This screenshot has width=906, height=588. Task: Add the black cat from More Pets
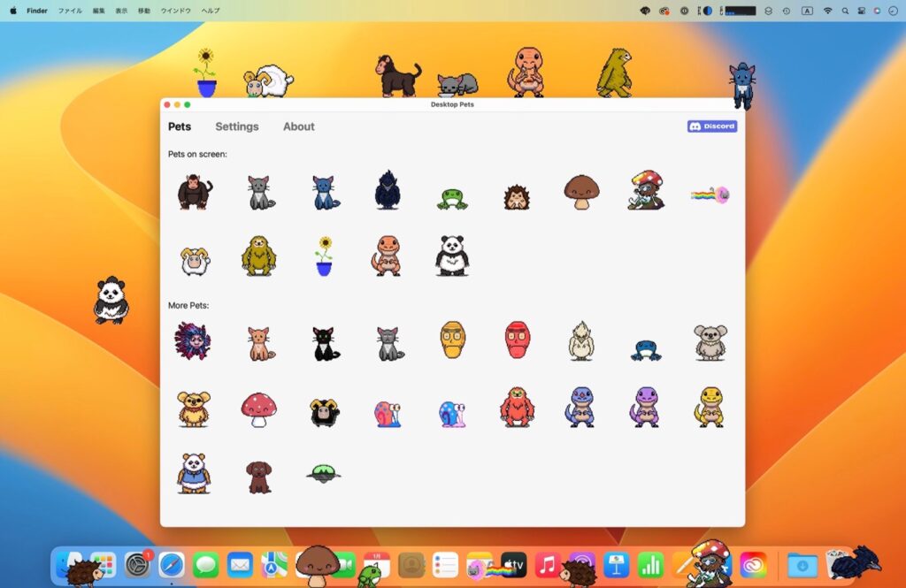[x=323, y=342]
